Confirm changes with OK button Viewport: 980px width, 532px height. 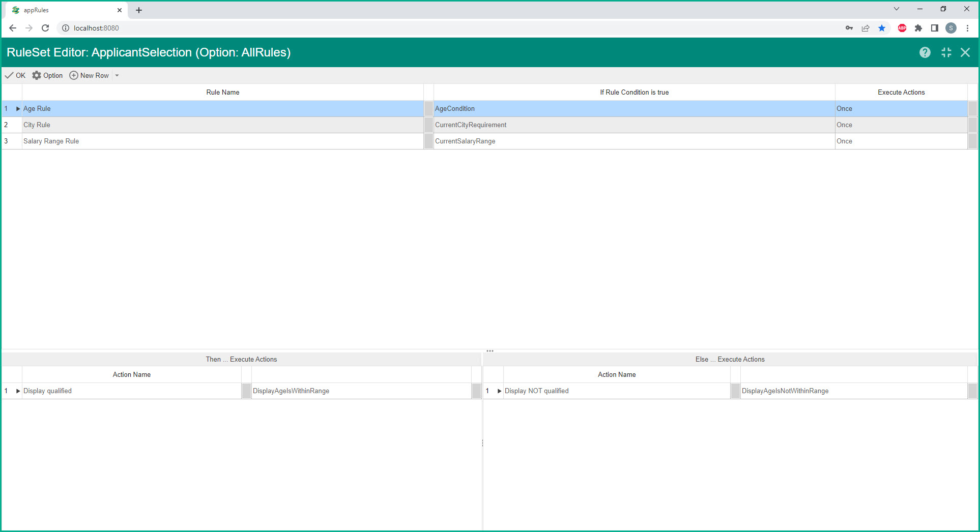15,75
